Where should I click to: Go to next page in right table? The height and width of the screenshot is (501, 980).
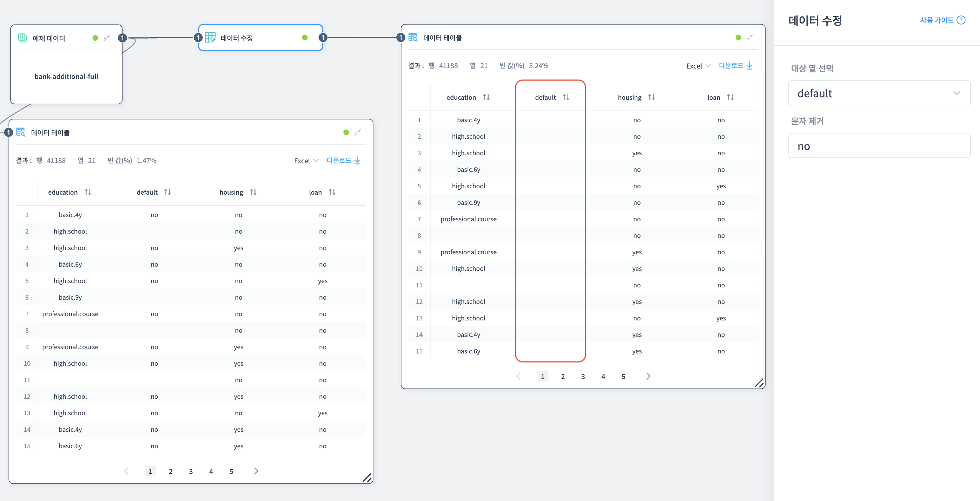tap(648, 376)
